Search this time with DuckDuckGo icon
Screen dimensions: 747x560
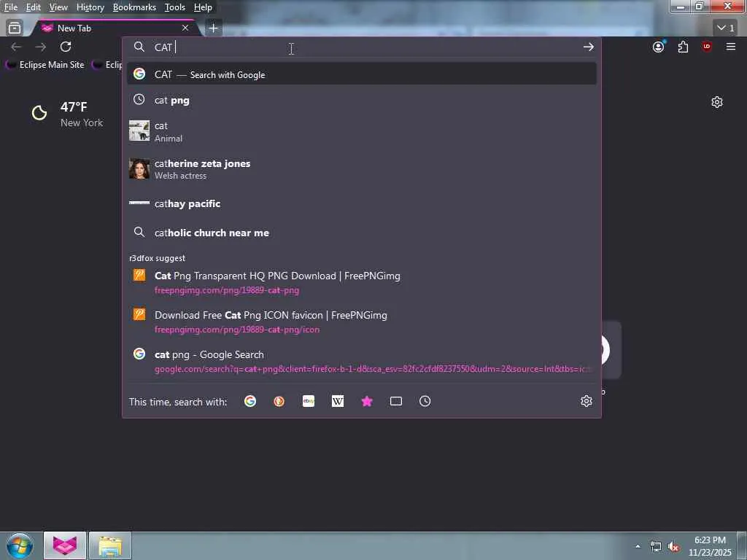[x=279, y=402]
